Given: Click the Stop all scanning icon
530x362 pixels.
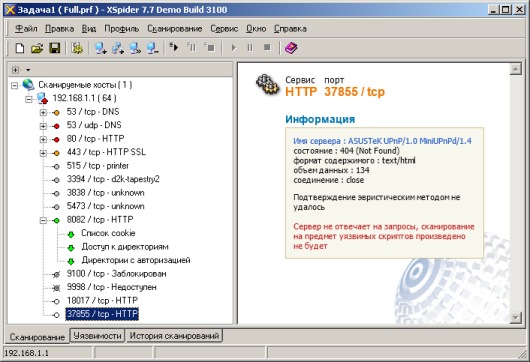Looking at the screenshot, I should pyautogui.click(x=209, y=47).
